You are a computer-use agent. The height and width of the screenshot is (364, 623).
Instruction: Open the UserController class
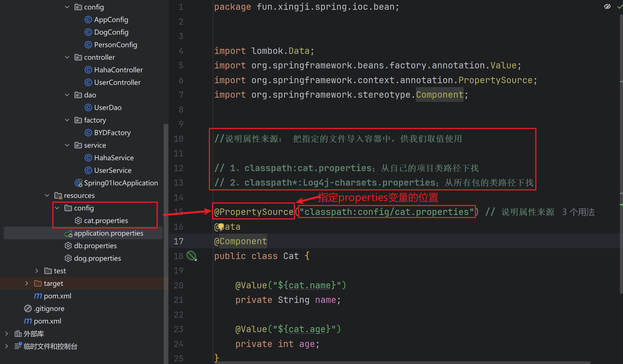point(117,82)
